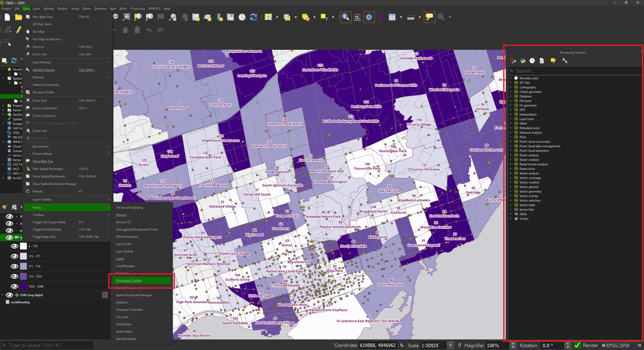The width and height of the screenshot is (644, 350).
Task: Hide the 4 - 176 legend class
Action: pyautogui.click(x=14, y=246)
